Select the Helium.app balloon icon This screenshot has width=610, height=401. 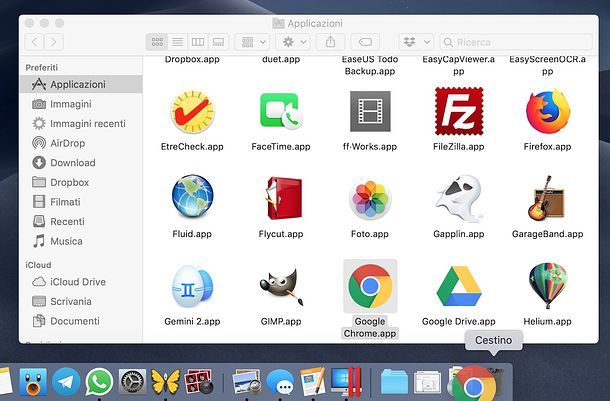click(x=548, y=286)
